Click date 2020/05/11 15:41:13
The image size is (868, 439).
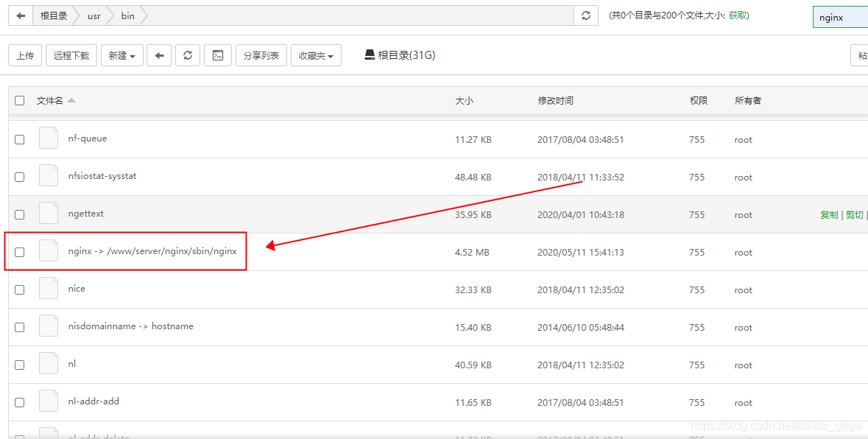tap(581, 253)
